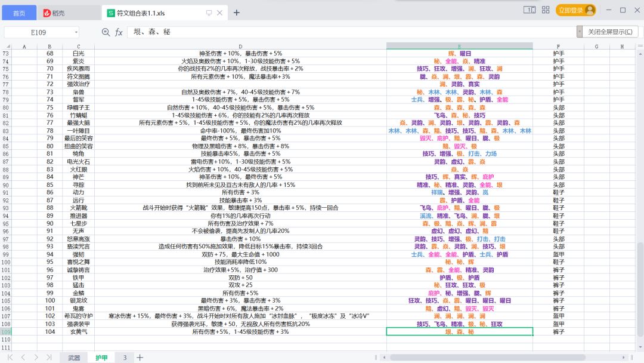Open the insert function fx icon
644x363 pixels.
119,32
